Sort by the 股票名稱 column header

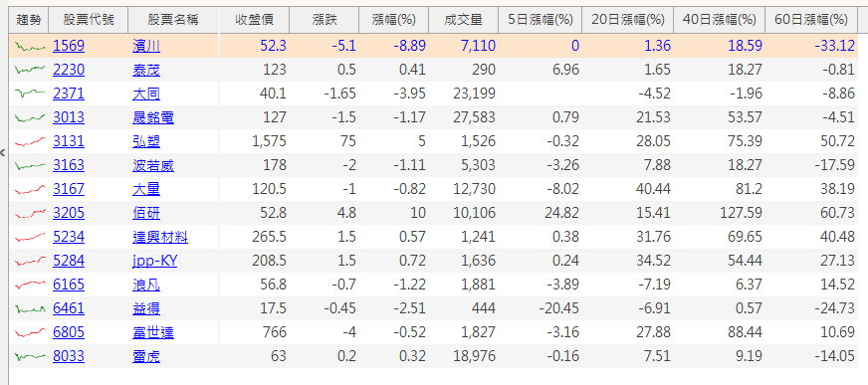(173, 20)
